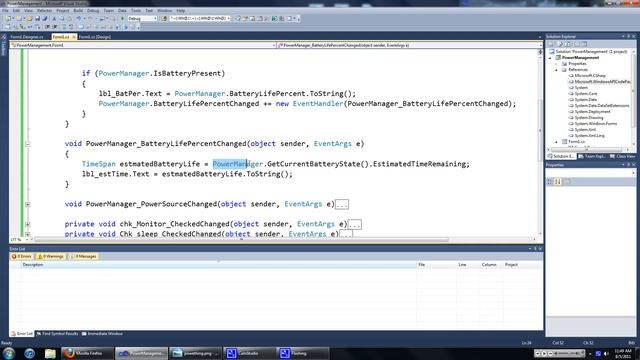The height and width of the screenshot is (360, 640).
Task: Click the New Project toolbar icon
Action: point(9,18)
